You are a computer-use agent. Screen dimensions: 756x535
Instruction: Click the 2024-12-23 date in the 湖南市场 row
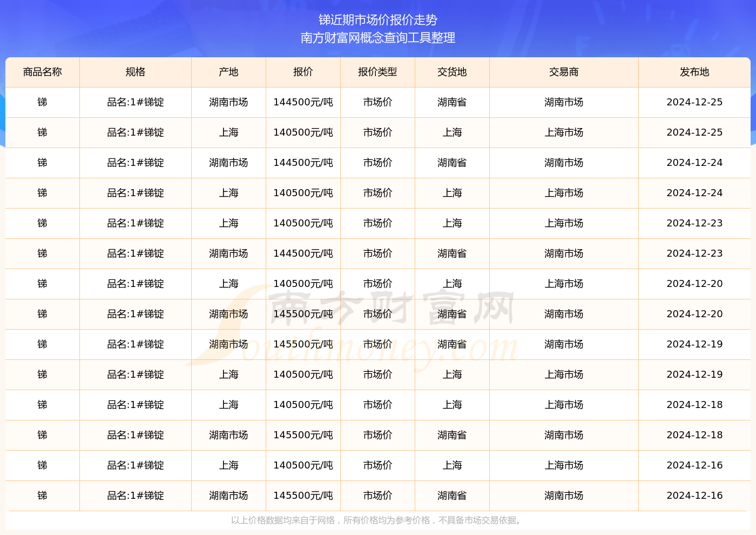coord(695,253)
